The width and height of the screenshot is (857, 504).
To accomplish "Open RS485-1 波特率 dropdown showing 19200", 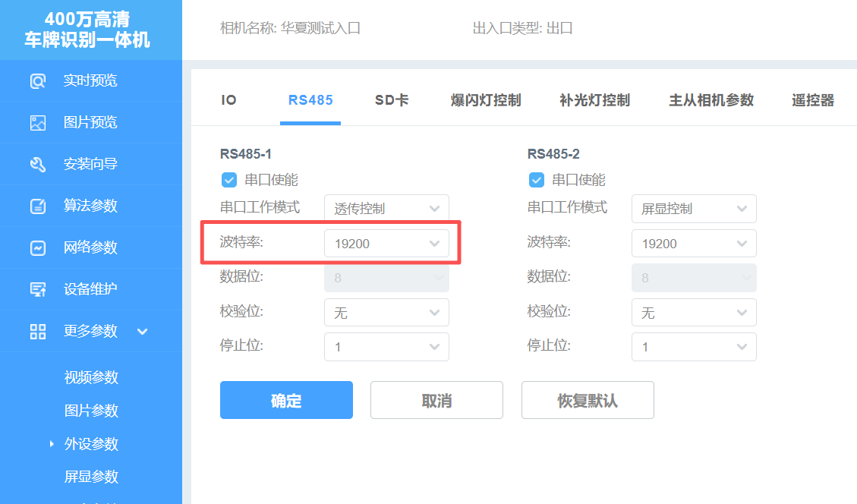I will (386, 244).
